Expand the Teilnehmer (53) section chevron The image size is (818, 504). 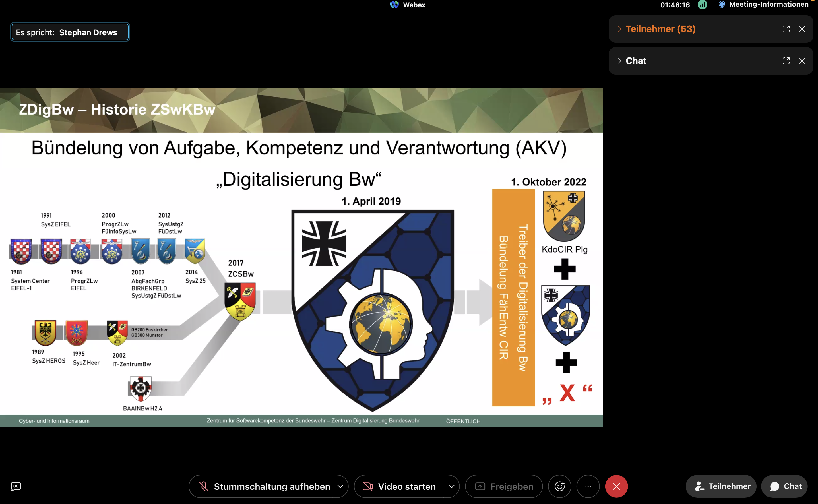[619, 29]
